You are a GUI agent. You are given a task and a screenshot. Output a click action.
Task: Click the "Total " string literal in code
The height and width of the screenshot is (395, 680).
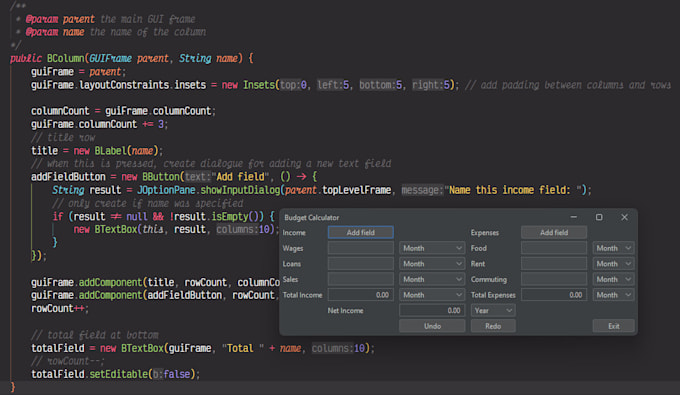243,348
